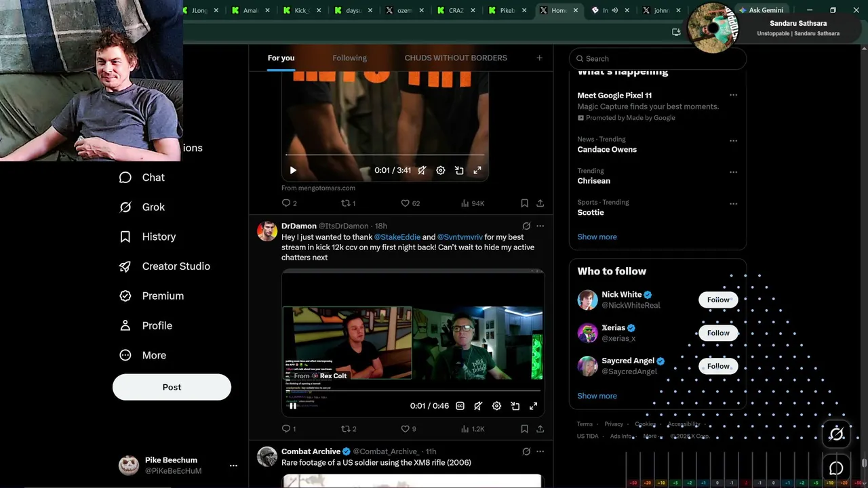868x488 pixels.
Task: Unmute the 3:41 video
Action: 422,171
